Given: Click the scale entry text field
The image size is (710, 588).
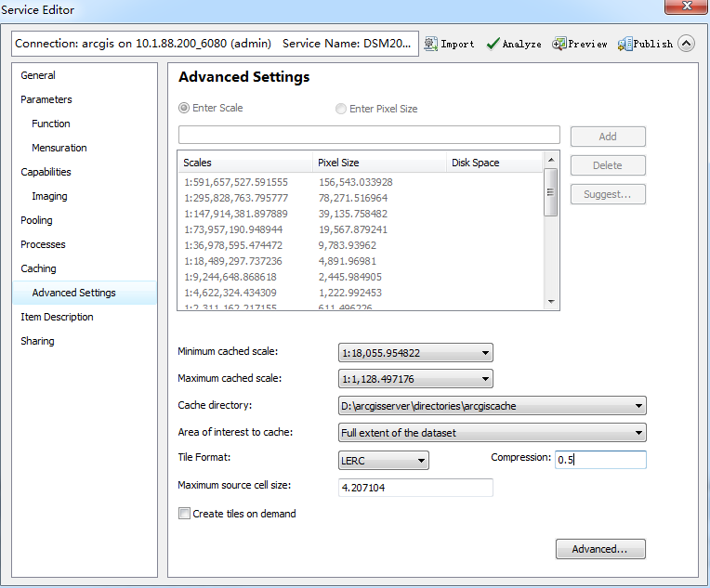Looking at the screenshot, I should coord(369,135).
